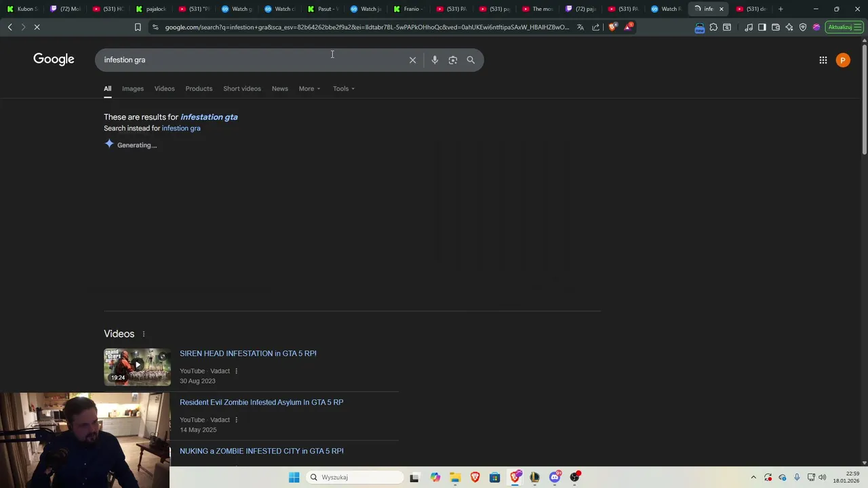Open Videos section more options menu
This screenshot has height=488, width=868.
(144, 334)
